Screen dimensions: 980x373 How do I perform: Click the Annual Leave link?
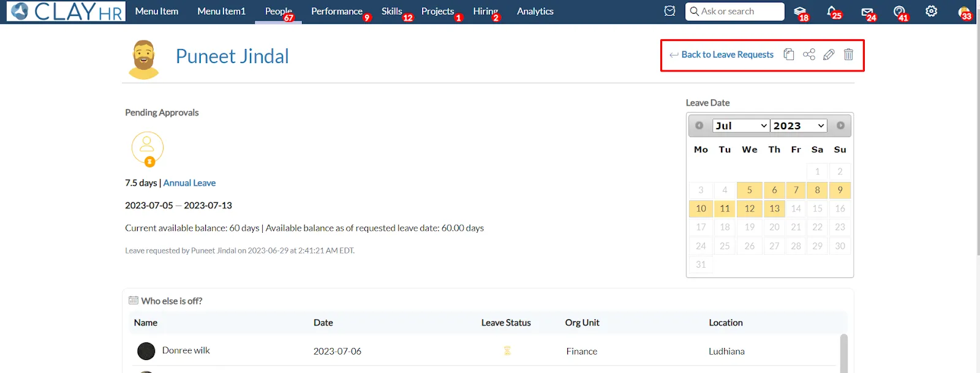point(189,183)
